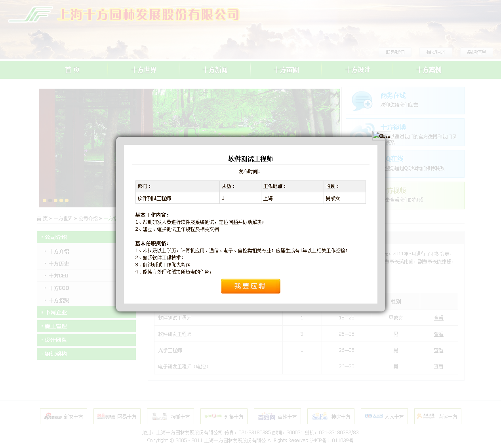
Task: Click the orange 我要应聘 apply button
Action: pos(250,286)
